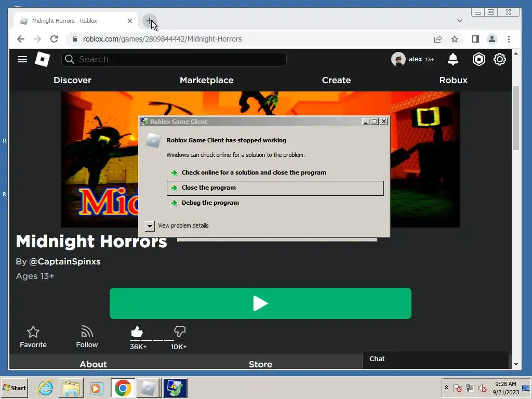532x399 pixels.
Task: Open Chrome tab search chevron
Action: (460, 21)
